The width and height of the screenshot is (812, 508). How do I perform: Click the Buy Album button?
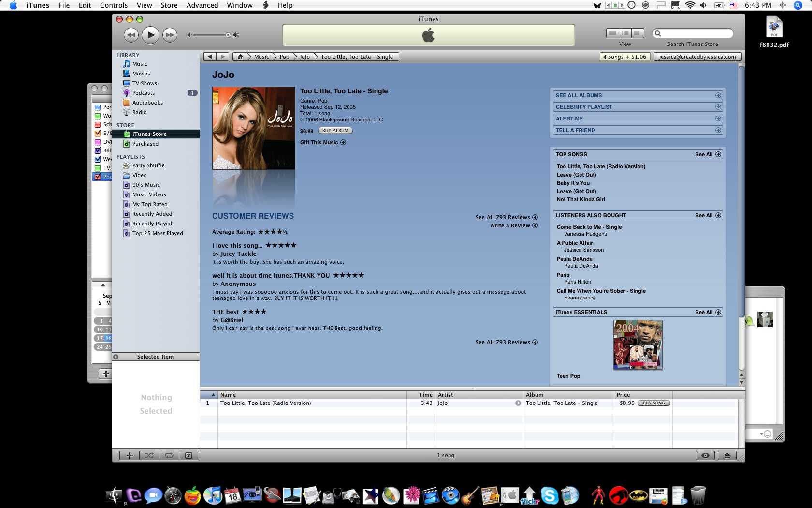[335, 131]
